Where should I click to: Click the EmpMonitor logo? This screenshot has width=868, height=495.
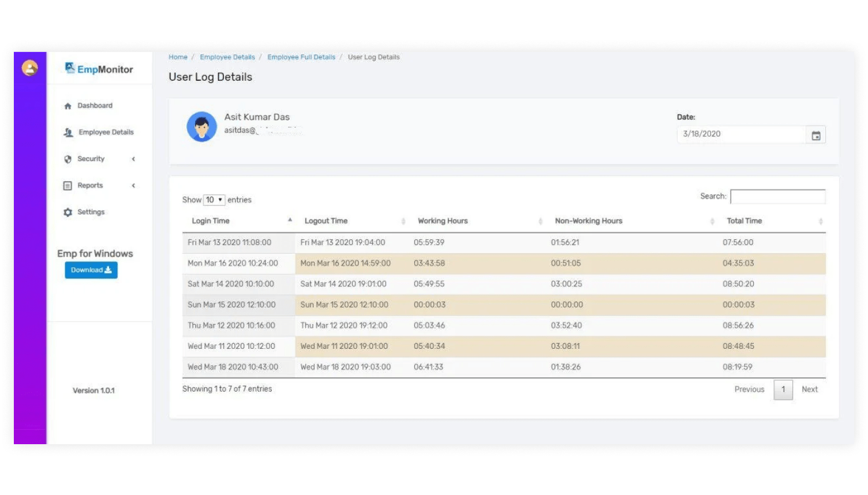pos(98,68)
